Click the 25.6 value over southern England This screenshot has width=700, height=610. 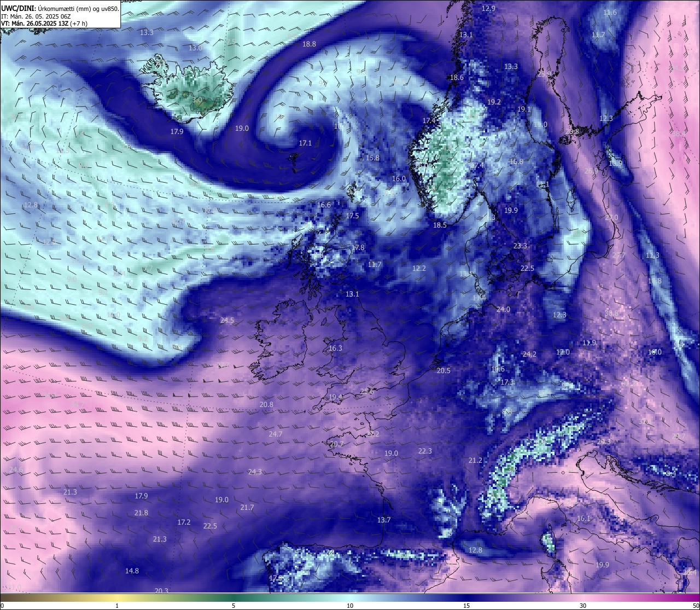(x=367, y=392)
